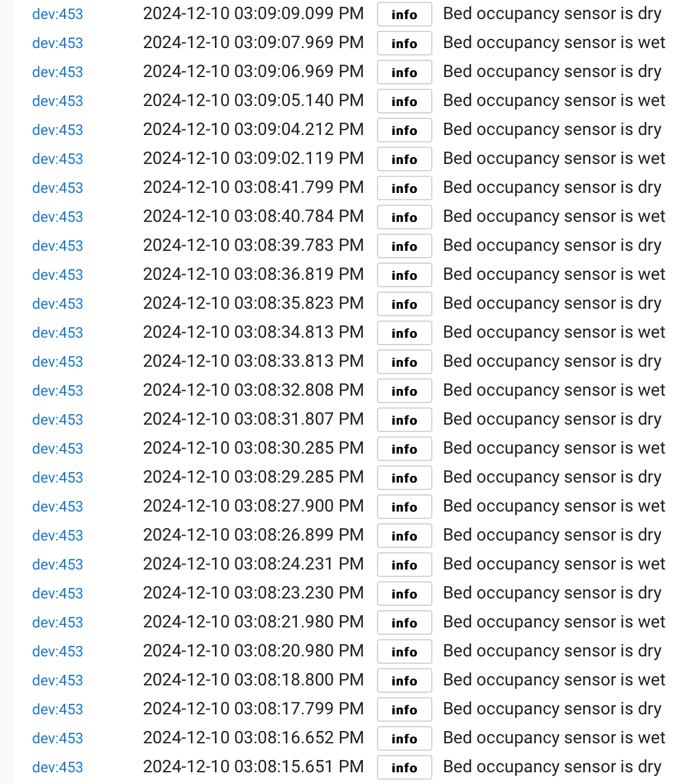Click info badge for 03:09:05.140 PM entry
The width and height of the screenshot is (696, 784).
point(404,102)
